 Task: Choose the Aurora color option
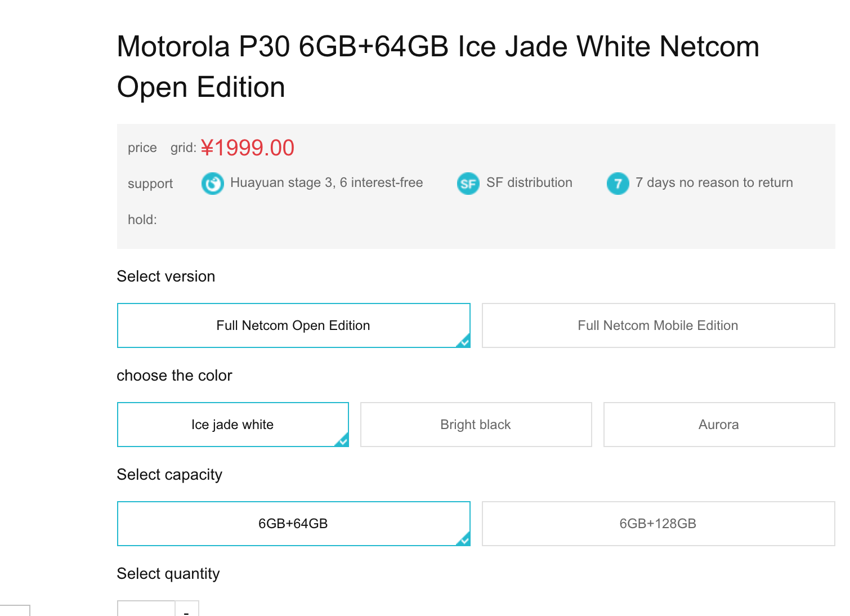click(x=718, y=425)
